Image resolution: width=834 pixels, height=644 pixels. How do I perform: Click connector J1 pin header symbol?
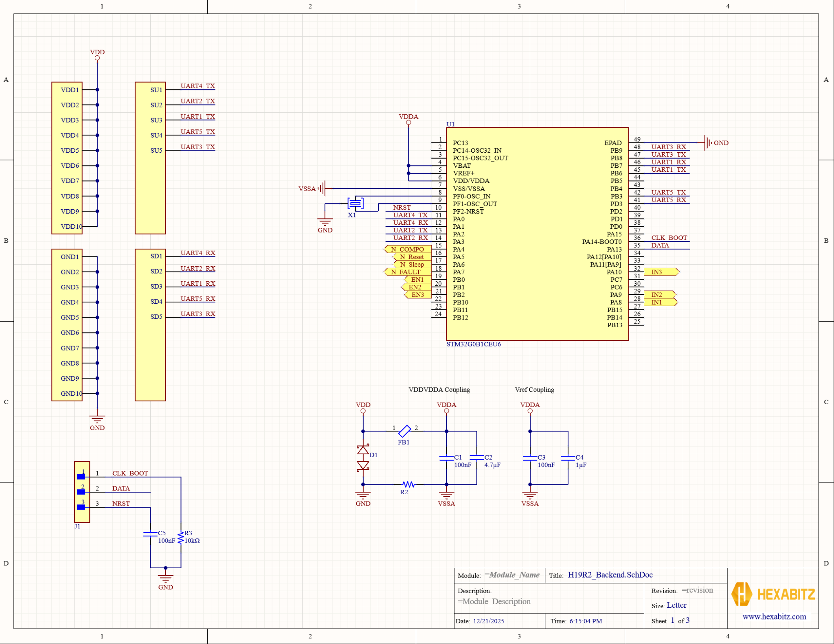[x=82, y=491]
